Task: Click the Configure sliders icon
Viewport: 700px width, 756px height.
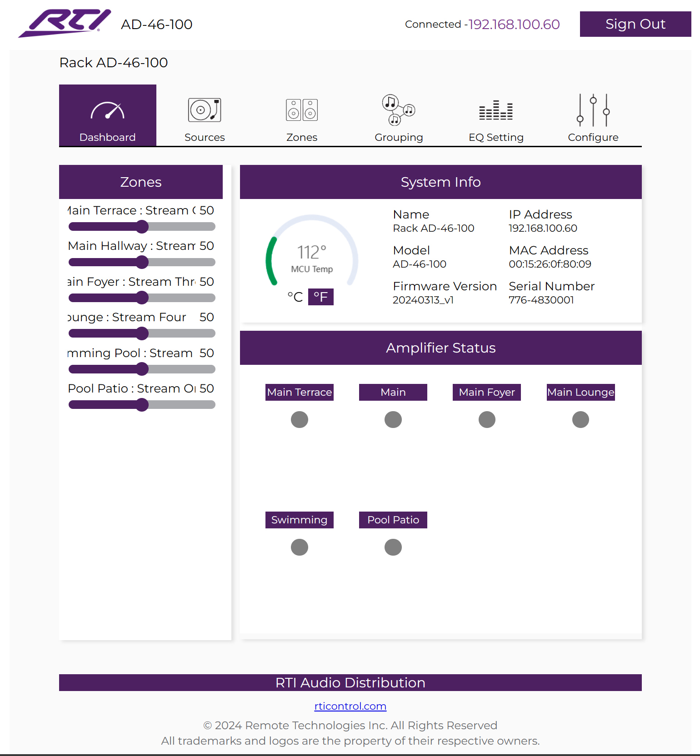Action: [x=593, y=110]
